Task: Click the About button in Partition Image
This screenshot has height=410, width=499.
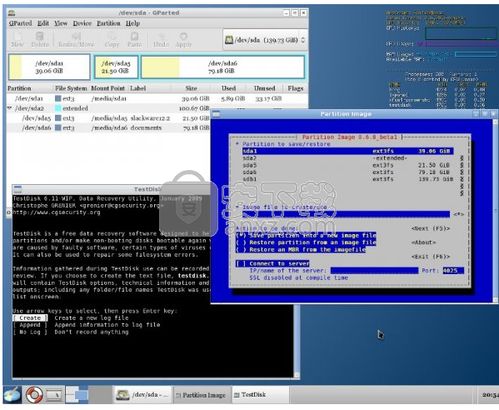Action: tap(424, 242)
